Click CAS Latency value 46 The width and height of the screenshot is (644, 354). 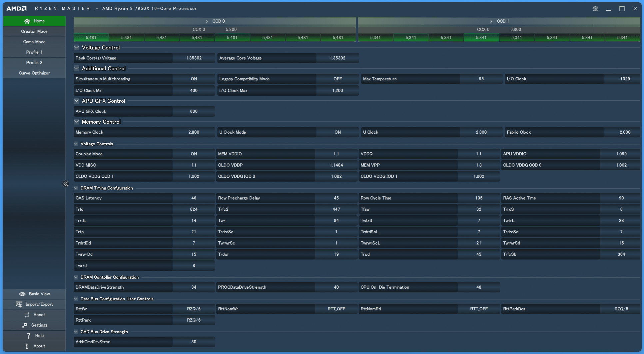click(x=194, y=198)
